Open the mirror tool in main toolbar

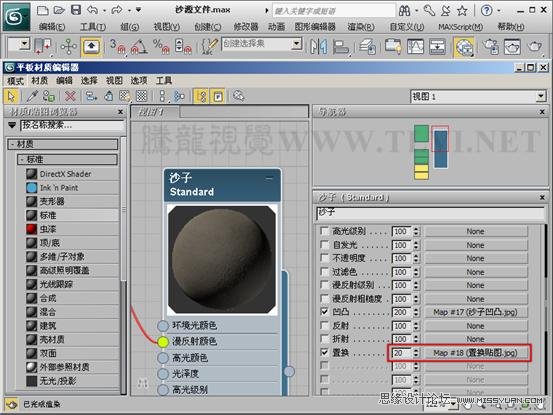tap(318, 47)
